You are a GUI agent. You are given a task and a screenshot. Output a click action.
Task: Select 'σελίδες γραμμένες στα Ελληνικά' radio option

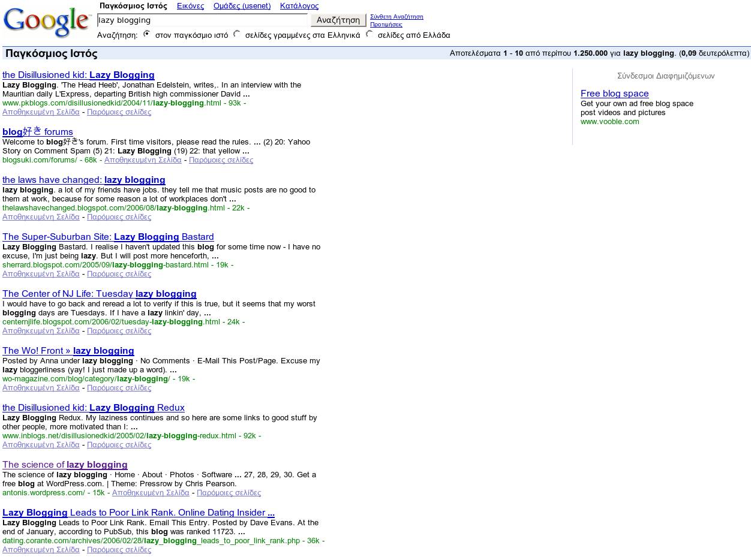tap(237, 34)
